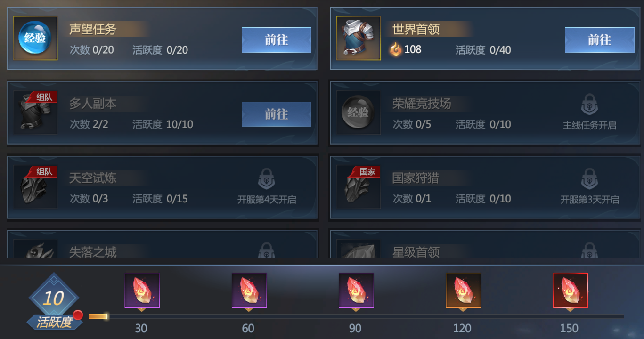Click the 国家狩猎 nation item icon

(x=359, y=187)
